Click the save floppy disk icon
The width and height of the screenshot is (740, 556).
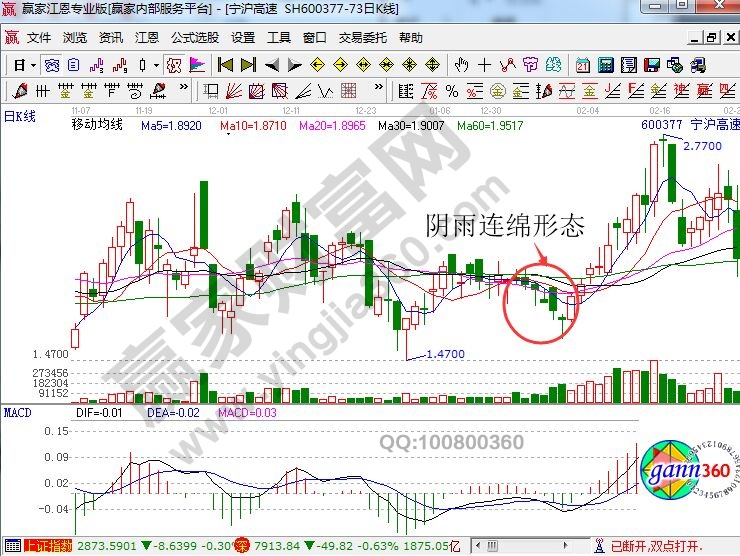click(x=655, y=65)
